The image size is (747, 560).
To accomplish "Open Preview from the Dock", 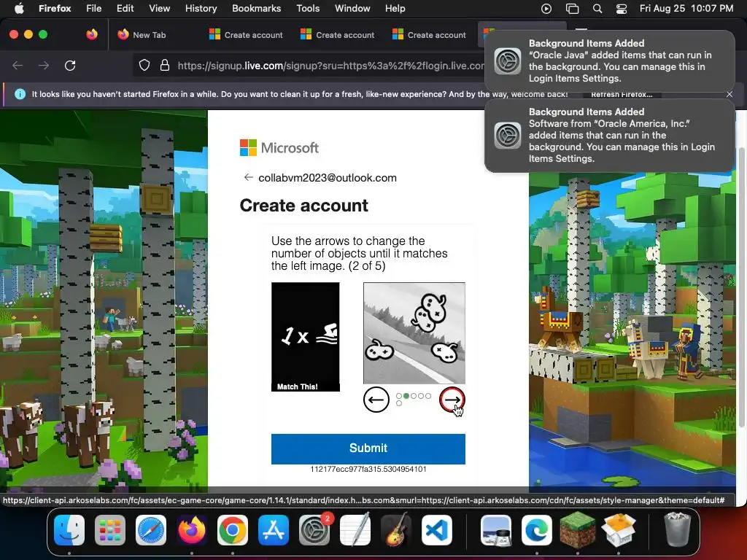I will [x=496, y=530].
